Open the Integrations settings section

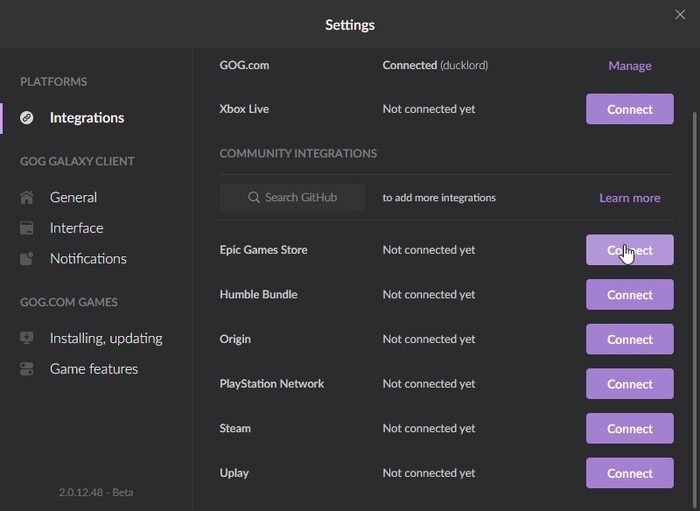[87, 118]
